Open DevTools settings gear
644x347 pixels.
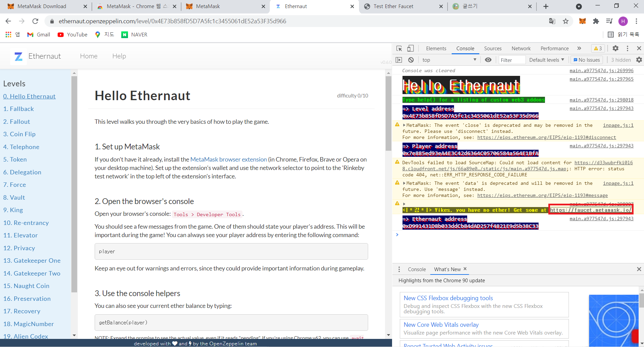click(x=615, y=48)
